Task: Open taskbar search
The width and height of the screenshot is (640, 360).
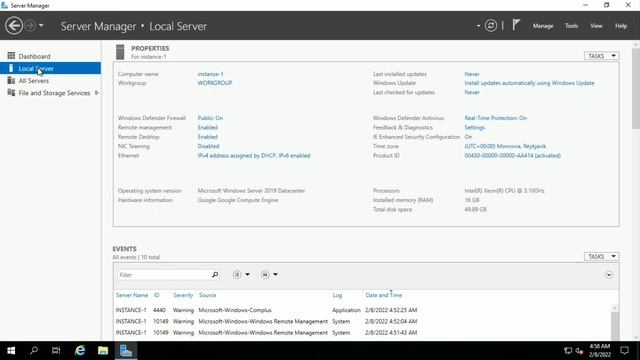Action: point(34,351)
